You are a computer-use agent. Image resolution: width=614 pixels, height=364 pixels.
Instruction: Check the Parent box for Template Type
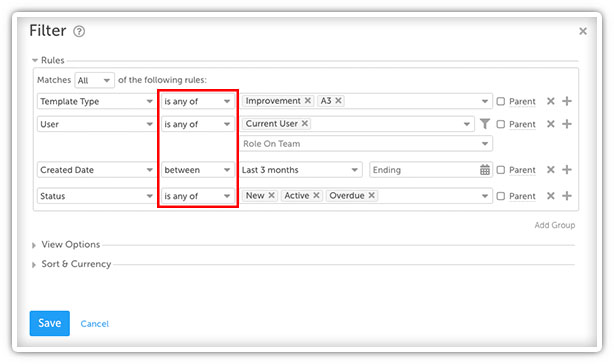click(500, 101)
